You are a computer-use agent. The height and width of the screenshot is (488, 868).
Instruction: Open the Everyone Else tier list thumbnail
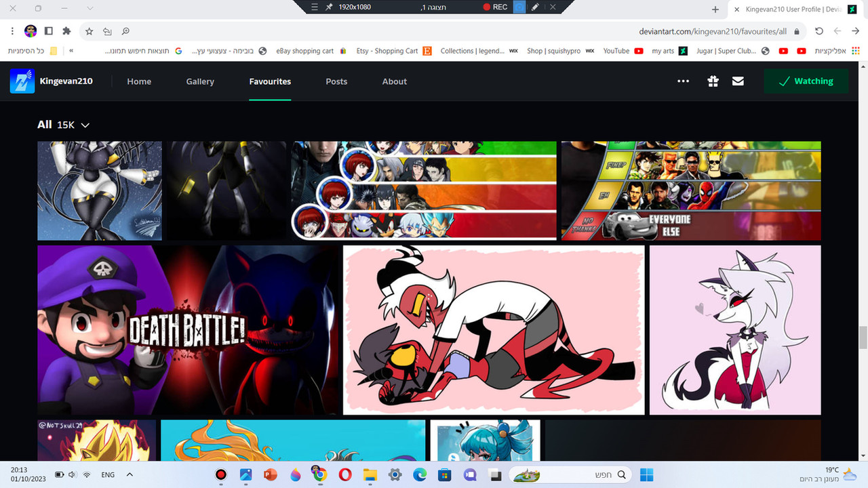(691, 190)
